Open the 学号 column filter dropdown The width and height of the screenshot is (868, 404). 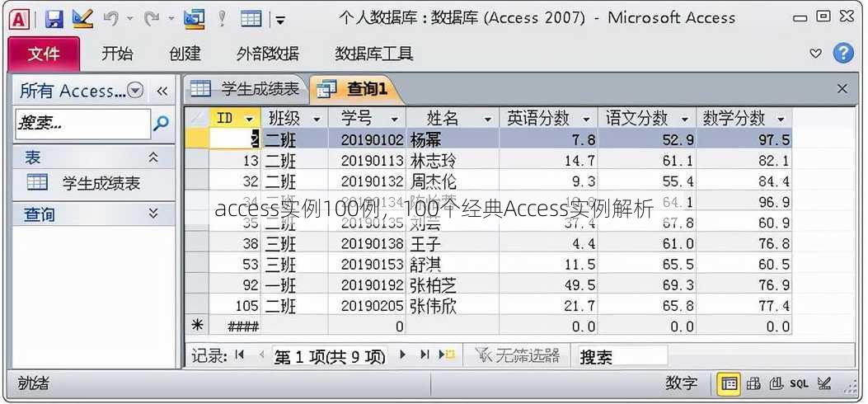pos(394,119)
